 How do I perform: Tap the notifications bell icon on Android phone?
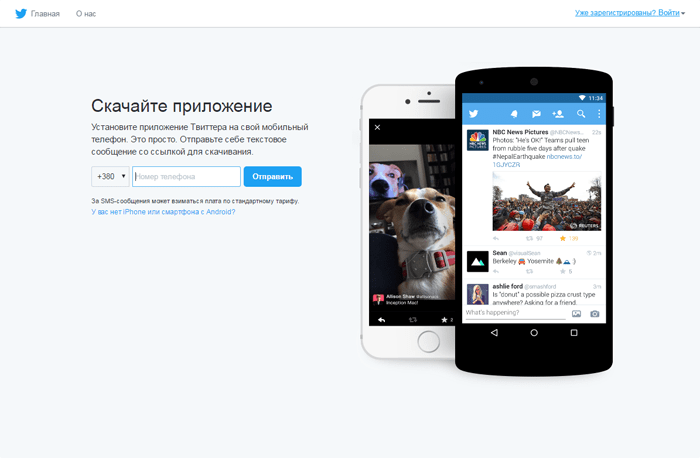[x=514, y=114]
